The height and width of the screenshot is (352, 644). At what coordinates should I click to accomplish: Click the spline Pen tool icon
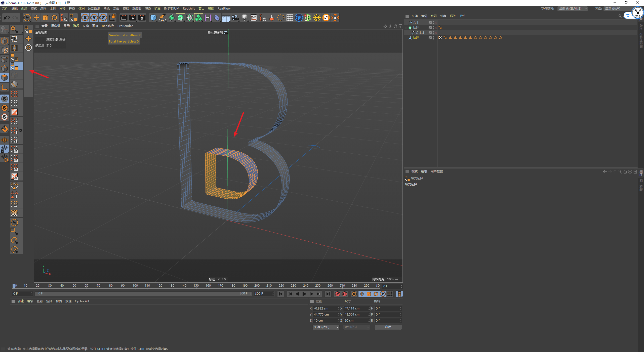click(x=163, y=18)
